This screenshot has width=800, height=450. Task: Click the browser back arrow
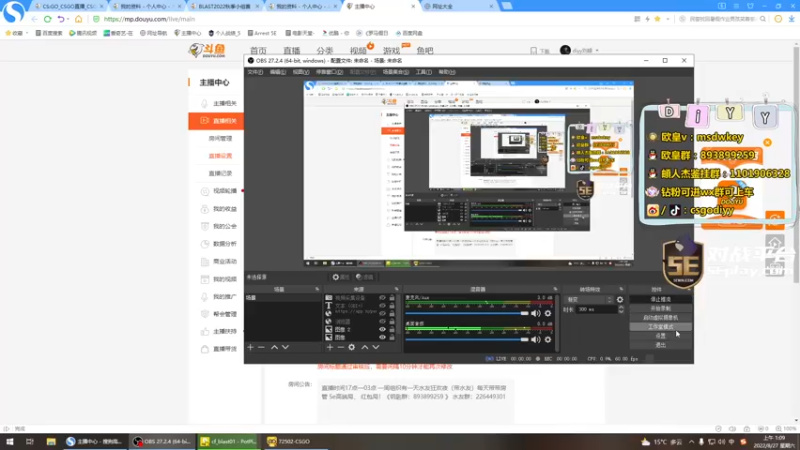pyautogui.click(x=34, y=19)
